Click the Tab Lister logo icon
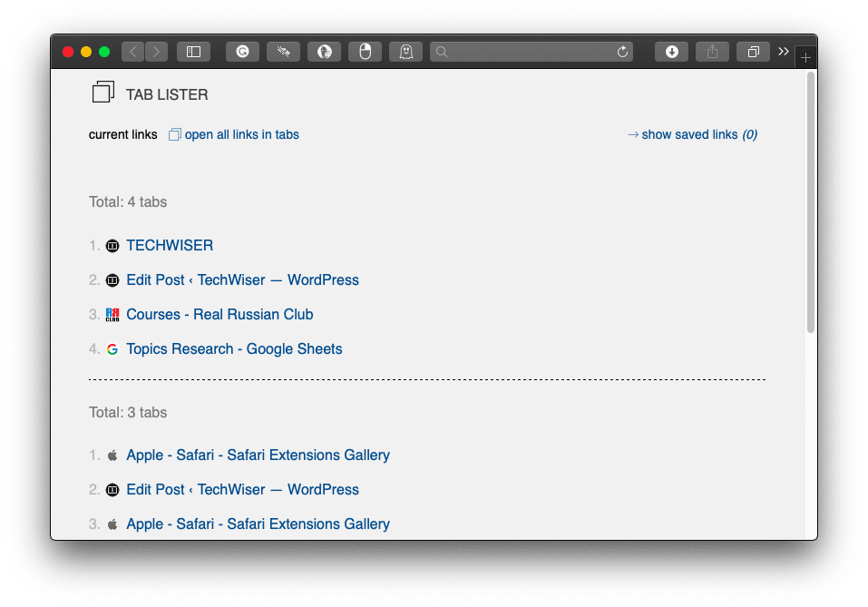868x607 pixels. click(x=102, y=92)
